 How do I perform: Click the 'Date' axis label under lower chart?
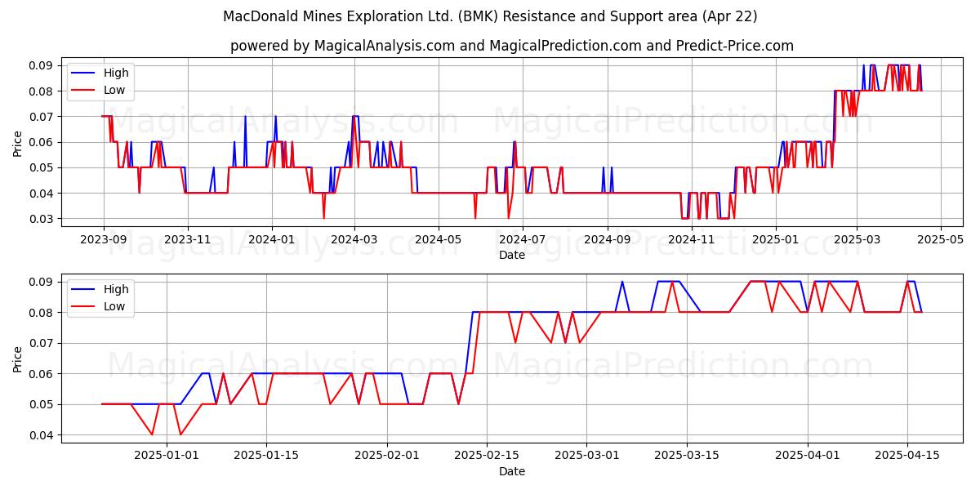(512, 471)
